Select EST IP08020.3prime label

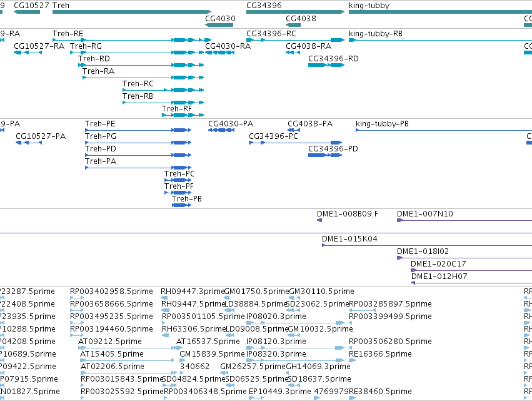pyautogui.click(x=276, y=317)
